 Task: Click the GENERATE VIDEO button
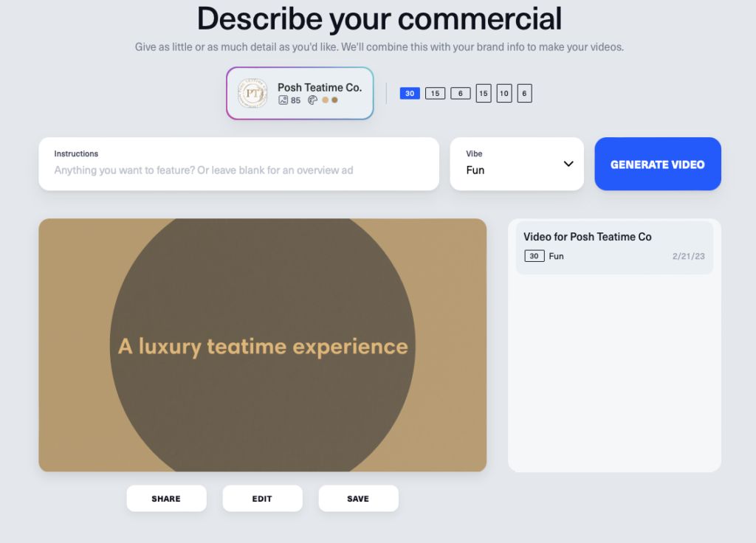tap(657, 164)
